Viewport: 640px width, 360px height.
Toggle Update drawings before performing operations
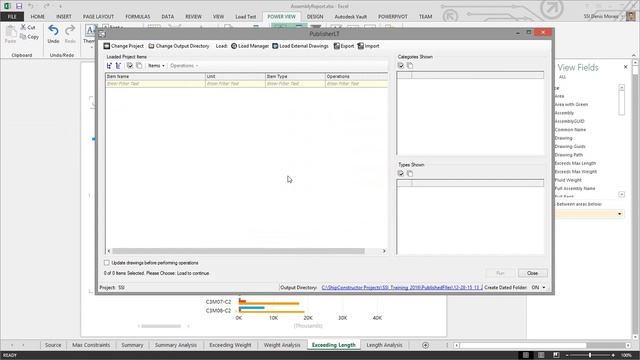[x=107, y=263]
